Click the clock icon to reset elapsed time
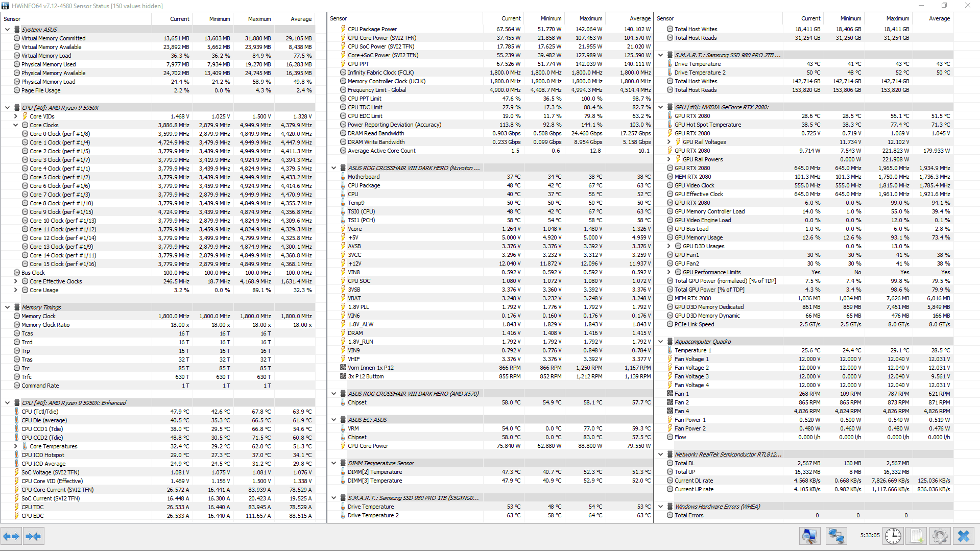 [x=893, y=536]
